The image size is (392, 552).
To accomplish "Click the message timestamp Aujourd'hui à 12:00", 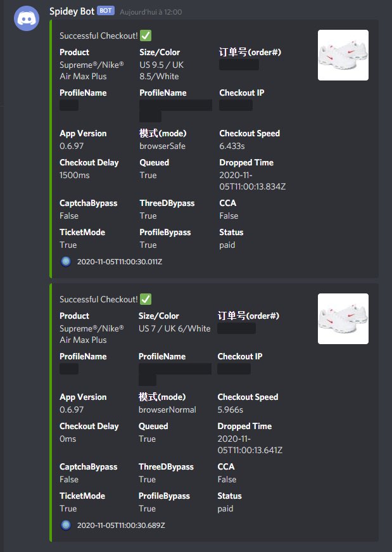I will point(151,12).
